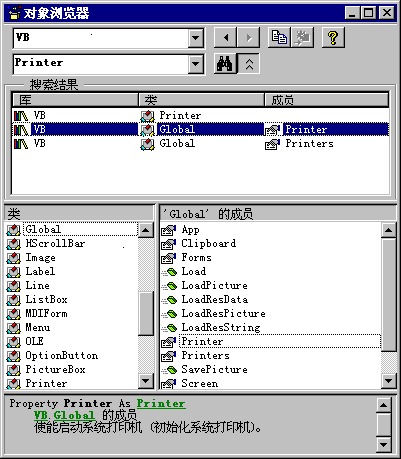This screenshot has height=459, width=401.
Task: Click in the Printer search text field
Action: click(x=101, y=63)
